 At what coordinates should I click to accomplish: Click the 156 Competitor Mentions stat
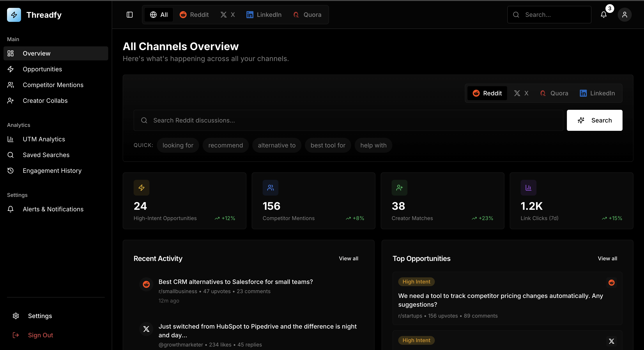point(313,201)
